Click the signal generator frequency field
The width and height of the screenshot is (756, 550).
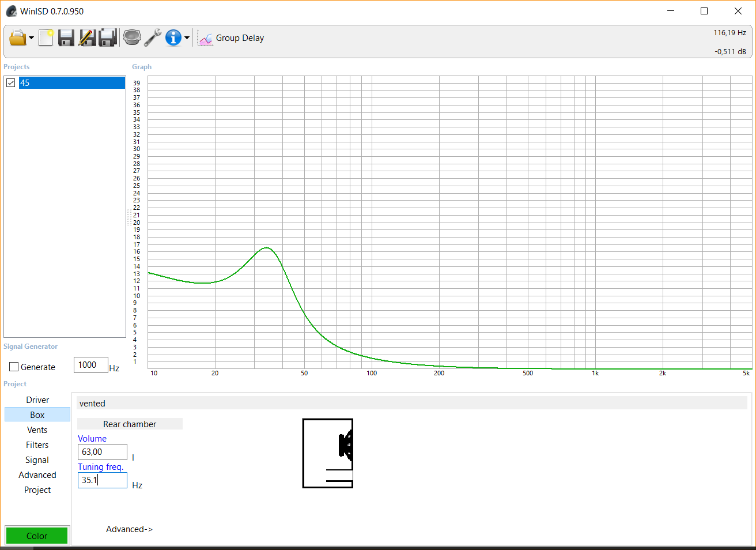click(90, 365)
